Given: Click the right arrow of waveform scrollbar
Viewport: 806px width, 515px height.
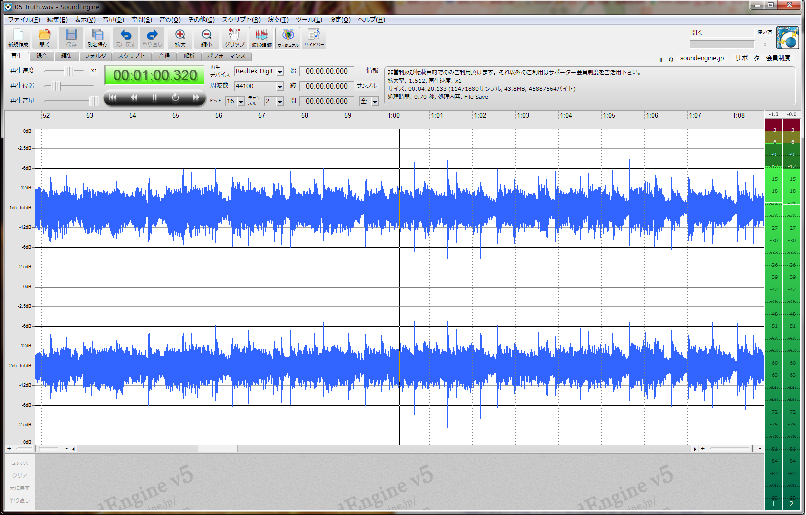Looking at the screenshot, I should (x=695, y=449).
